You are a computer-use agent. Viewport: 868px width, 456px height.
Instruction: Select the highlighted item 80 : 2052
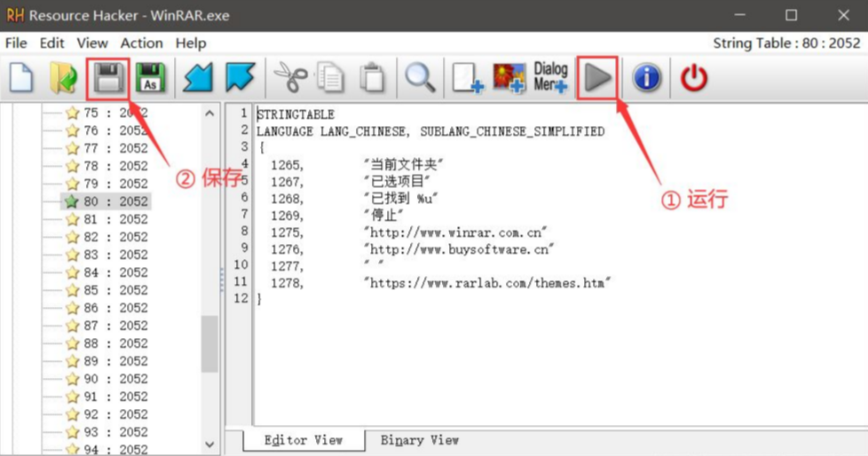point(107,201)
